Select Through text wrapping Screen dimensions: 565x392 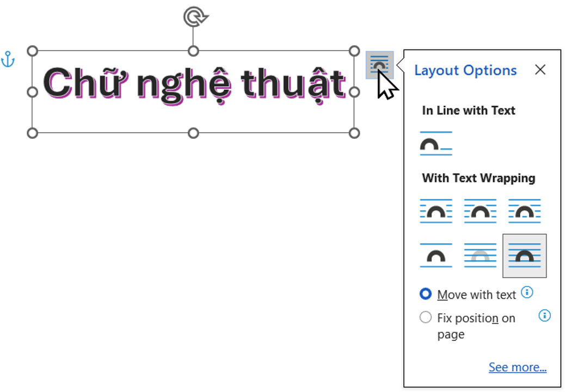(x=524, y=211)
